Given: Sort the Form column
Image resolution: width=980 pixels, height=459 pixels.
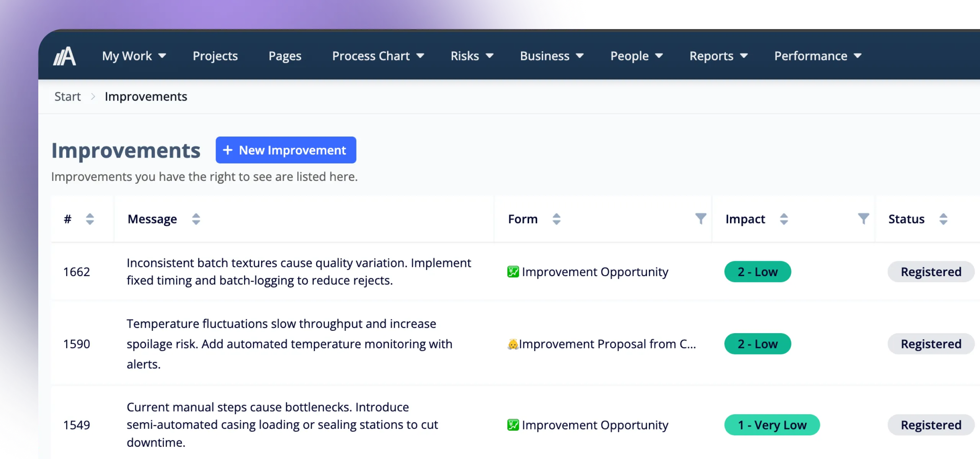Looking at the screenshot, I should [x=557, y=219].
